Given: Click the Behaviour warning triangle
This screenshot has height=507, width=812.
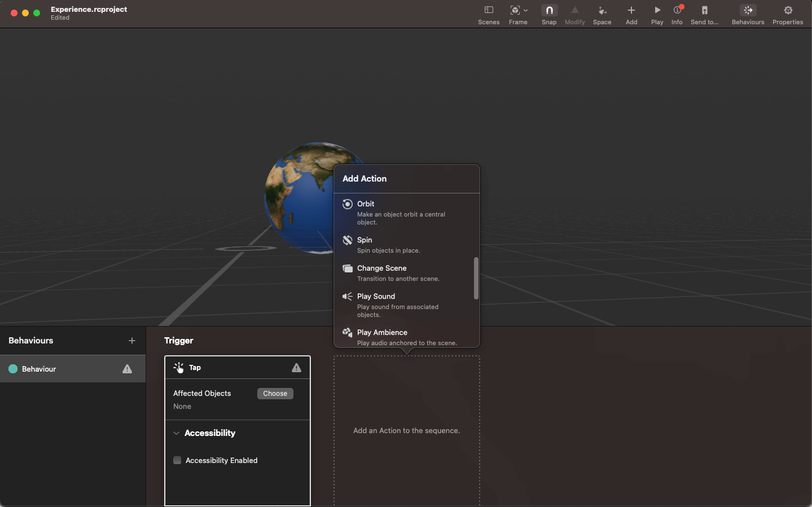Looking at the screenshot, I should click(128, 369).
